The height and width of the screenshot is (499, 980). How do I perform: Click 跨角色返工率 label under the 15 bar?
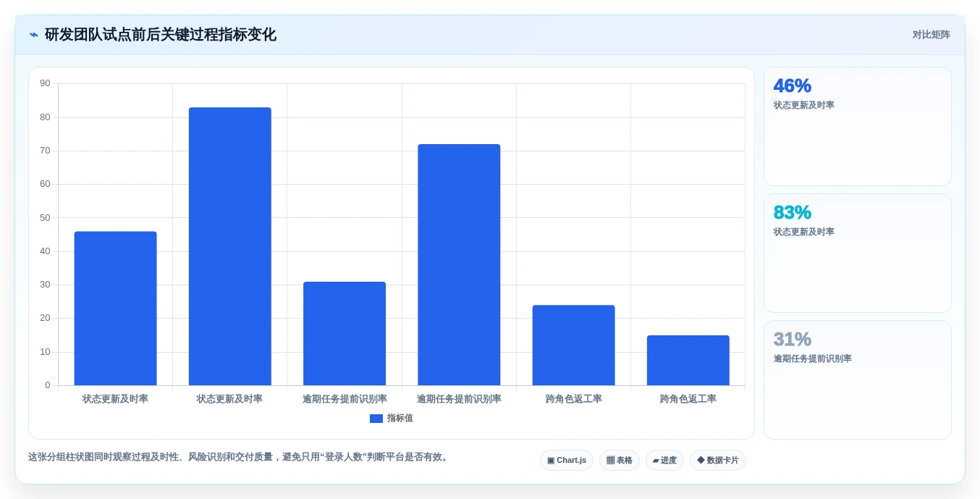tap(688, 399)
